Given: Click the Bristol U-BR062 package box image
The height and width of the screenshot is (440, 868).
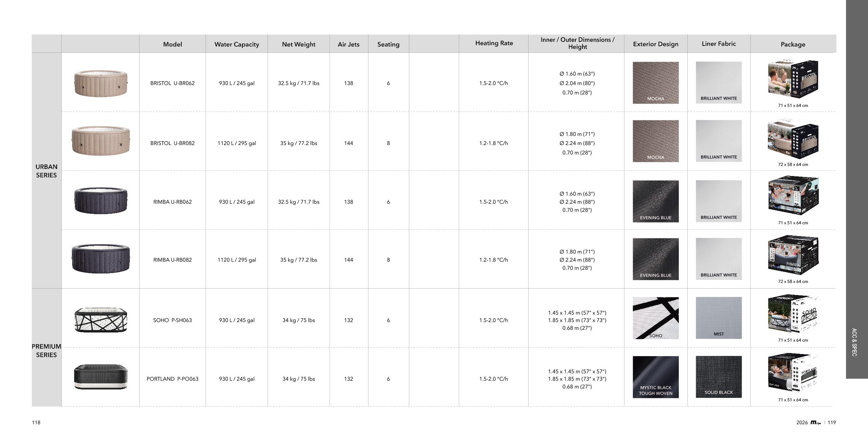Looking at the screenshot, I should click(793, 79).
